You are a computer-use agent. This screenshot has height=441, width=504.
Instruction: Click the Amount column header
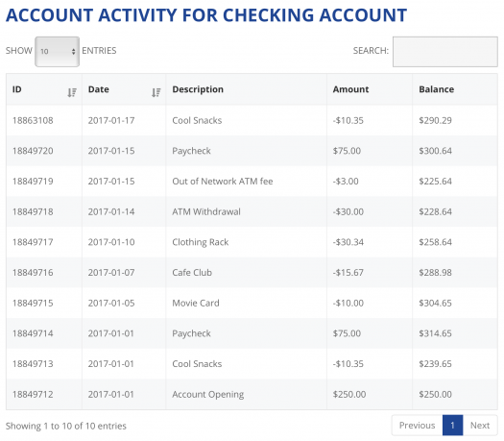point(350,89)
